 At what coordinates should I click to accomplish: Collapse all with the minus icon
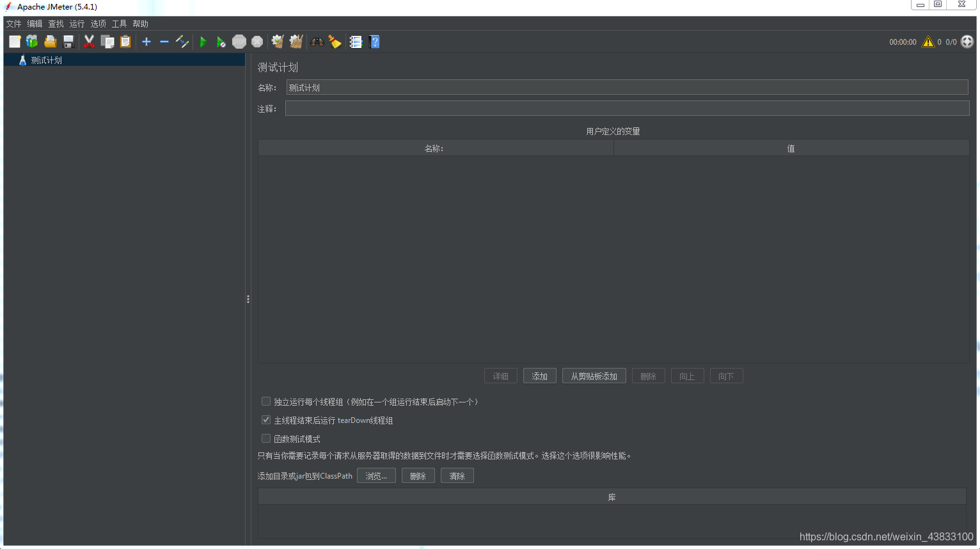click(x=164, y=42)
